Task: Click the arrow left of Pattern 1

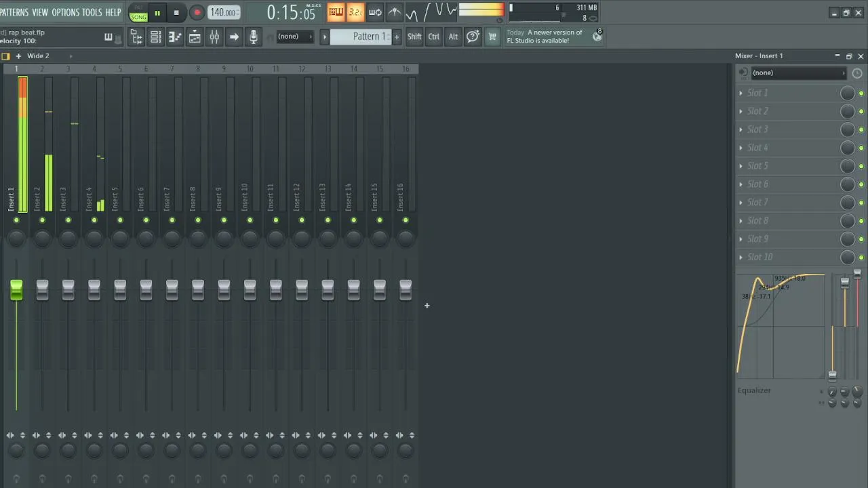Action: (324, 37)
